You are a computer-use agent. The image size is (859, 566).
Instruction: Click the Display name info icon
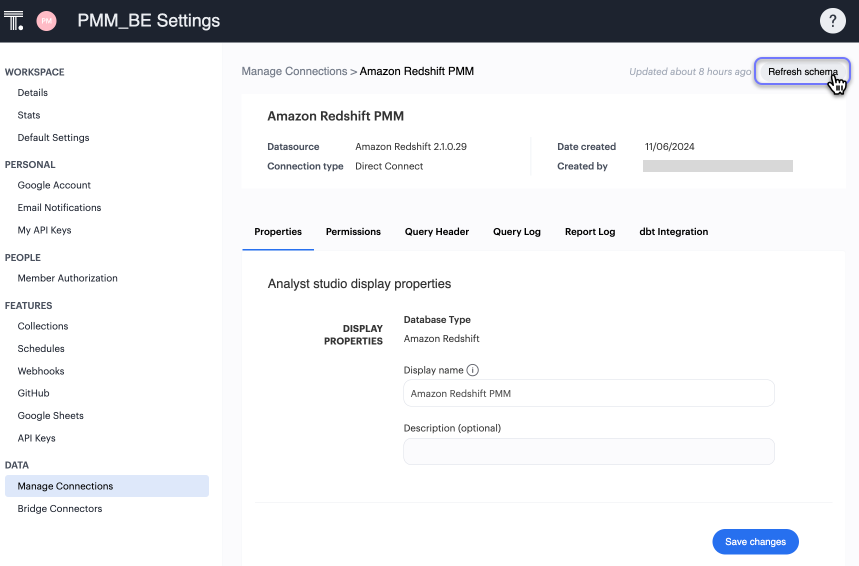(x=473, y=370)
